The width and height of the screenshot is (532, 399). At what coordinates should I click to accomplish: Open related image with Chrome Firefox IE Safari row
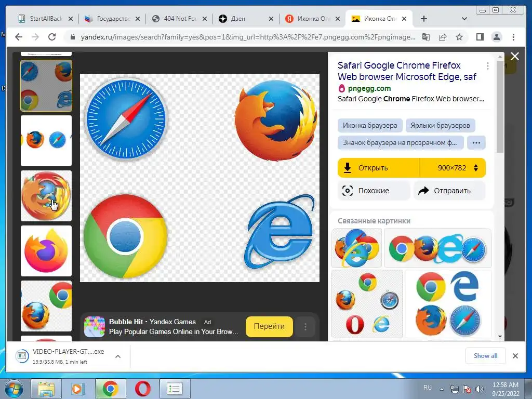(x=437, y=248)
